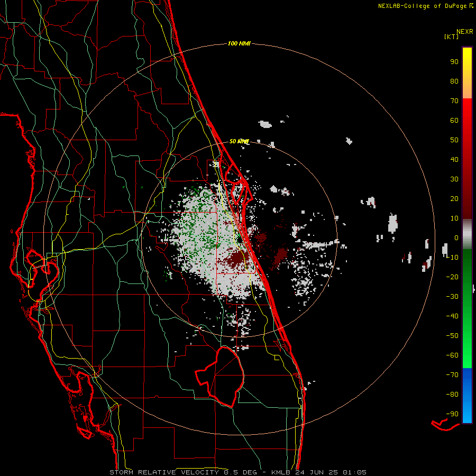Click the 40 knot scale value
Viewport: 476px width, 476px height.
454,159
